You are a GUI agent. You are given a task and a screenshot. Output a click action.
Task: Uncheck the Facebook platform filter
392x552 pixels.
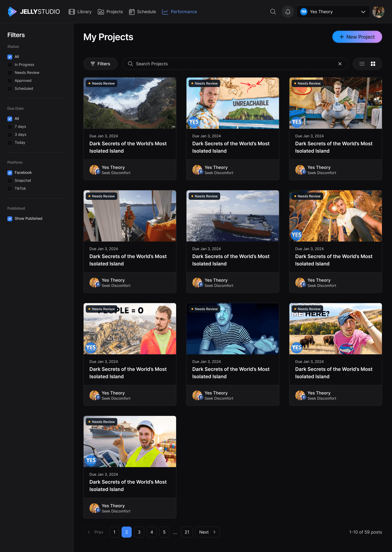10,173
